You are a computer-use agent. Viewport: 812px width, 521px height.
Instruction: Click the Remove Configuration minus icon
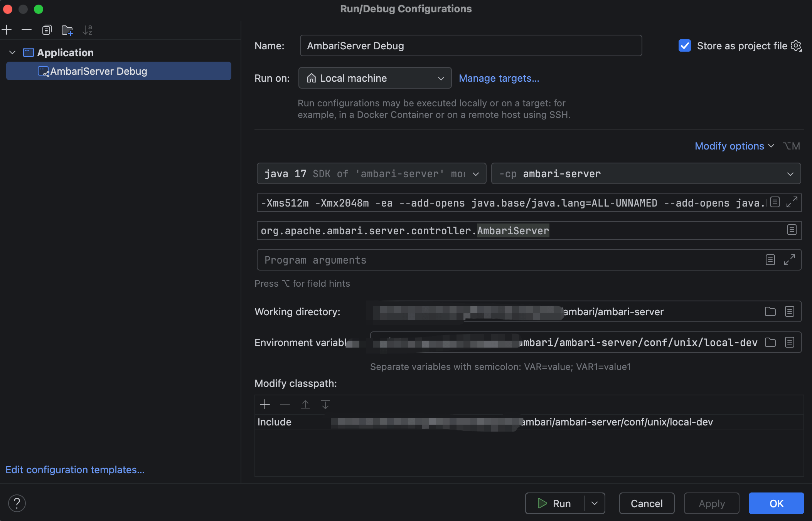click(27, 30)
